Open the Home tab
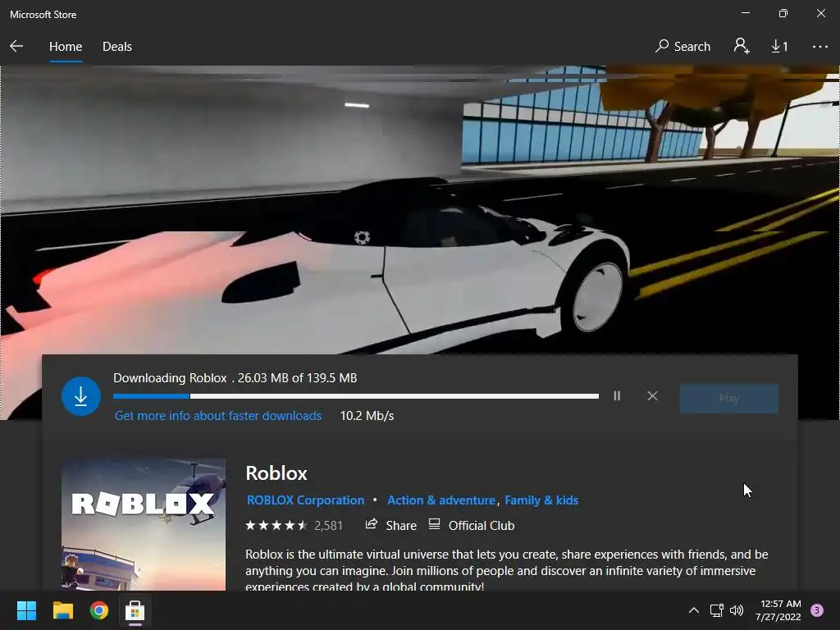840x630 pixels. click(66, 47)
